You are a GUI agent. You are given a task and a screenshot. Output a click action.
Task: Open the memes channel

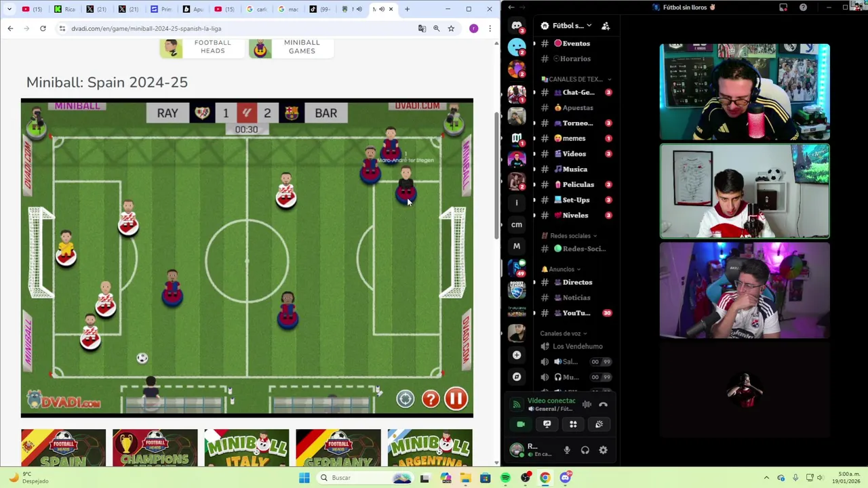(575, 138)
